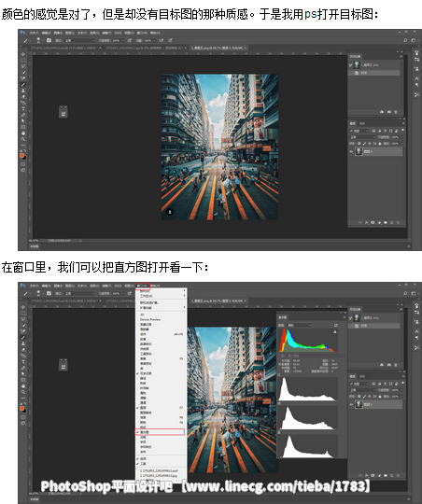Toggle lock image pixels brush icon, upper Layers panel

point(364,144)
